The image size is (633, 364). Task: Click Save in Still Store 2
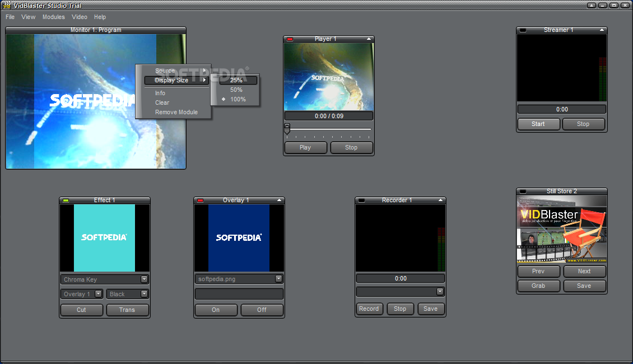point(584,286)
